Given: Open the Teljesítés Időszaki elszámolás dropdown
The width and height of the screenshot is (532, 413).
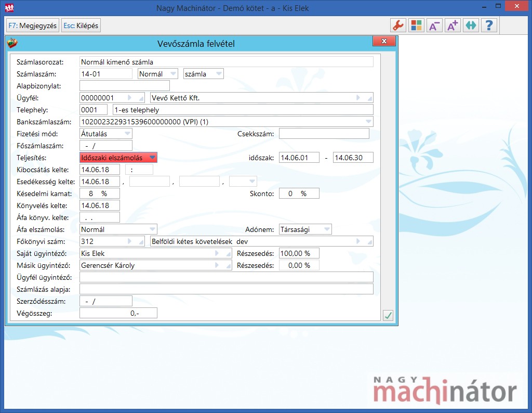Looking at the screenshot, I should click(152, 158).
